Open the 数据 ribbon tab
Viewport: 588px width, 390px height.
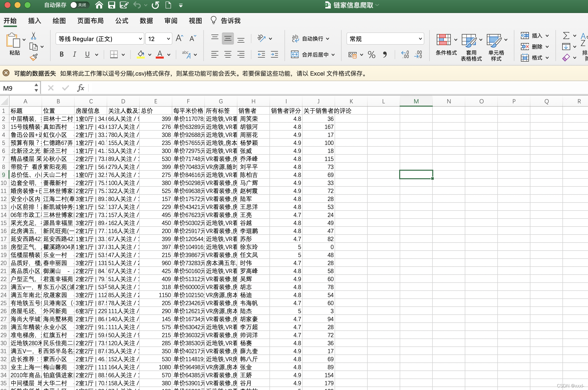pyautogui.click(x=146, y=21)
